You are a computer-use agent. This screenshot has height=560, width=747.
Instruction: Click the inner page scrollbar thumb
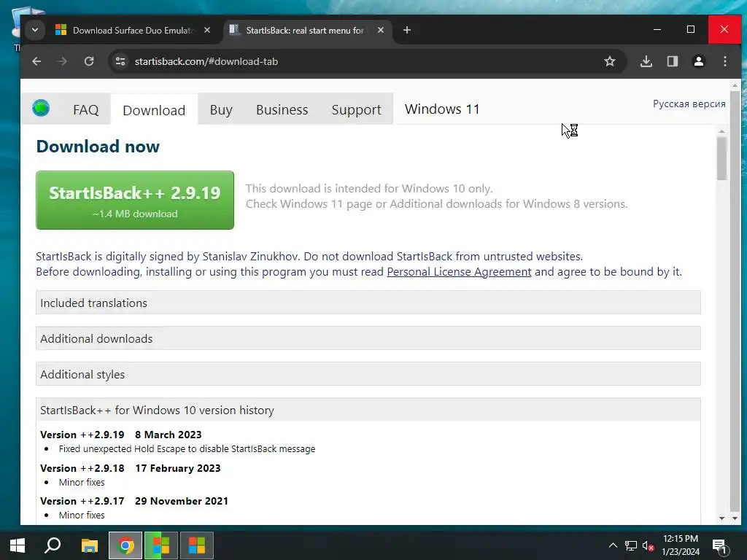tap(721, 158)
